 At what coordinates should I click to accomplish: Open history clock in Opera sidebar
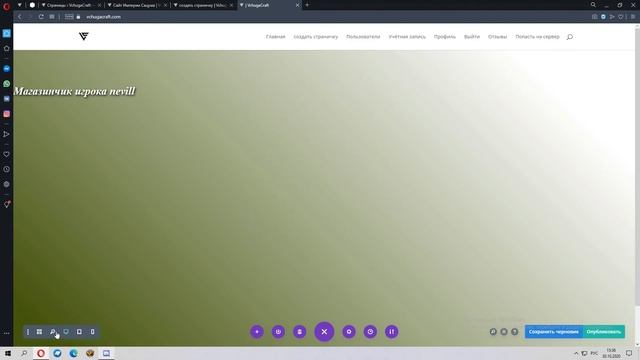coord(7,169)
